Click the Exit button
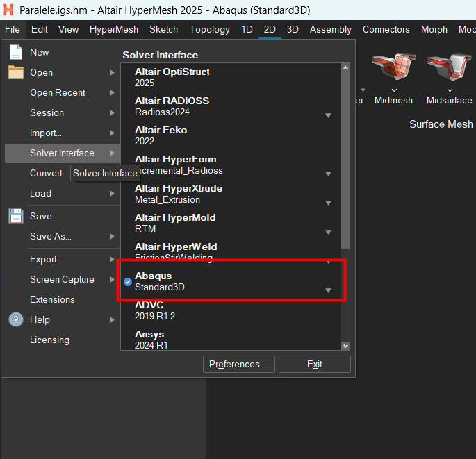The image size is (476, 459). tap(315, 364)
